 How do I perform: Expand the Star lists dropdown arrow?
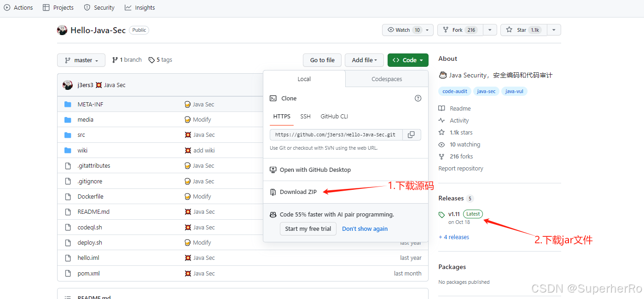click(554, 30)
